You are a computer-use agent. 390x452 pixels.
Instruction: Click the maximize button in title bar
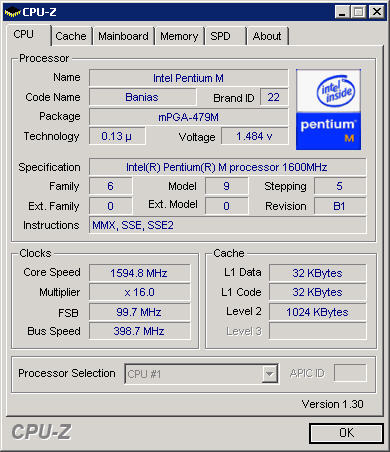pos(359,12)
